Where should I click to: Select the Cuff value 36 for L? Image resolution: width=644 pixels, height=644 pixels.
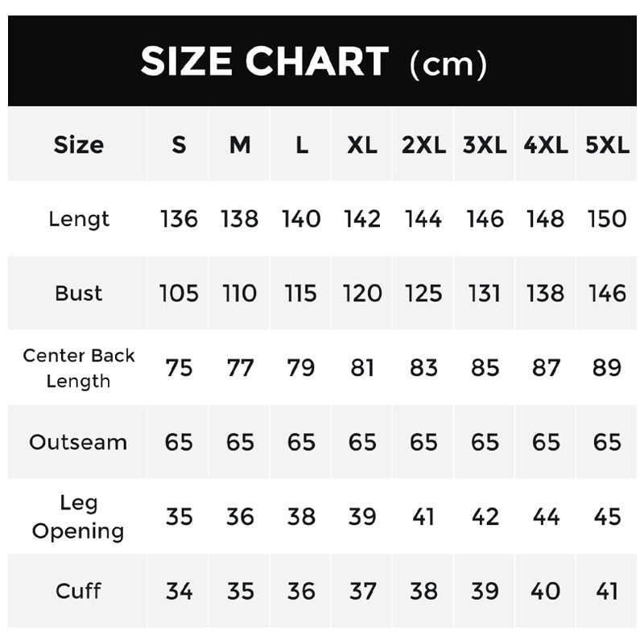301,591
